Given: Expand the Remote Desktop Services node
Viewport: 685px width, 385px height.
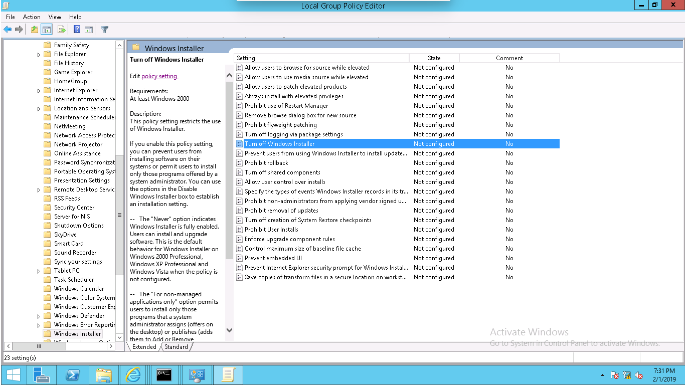Looking at the screenshot, I should click(38, 190).
